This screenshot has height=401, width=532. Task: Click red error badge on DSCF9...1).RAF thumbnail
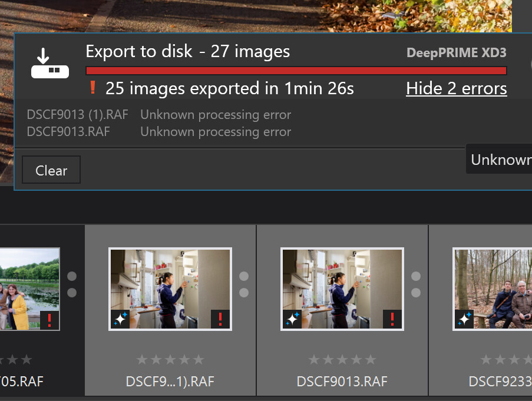[x=220, y=319]
